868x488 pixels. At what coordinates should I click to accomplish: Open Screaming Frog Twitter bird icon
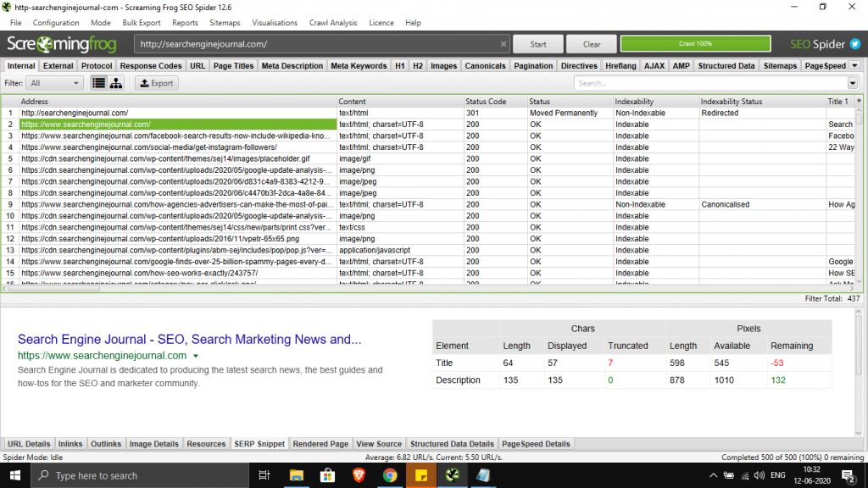tap(855, 44)
